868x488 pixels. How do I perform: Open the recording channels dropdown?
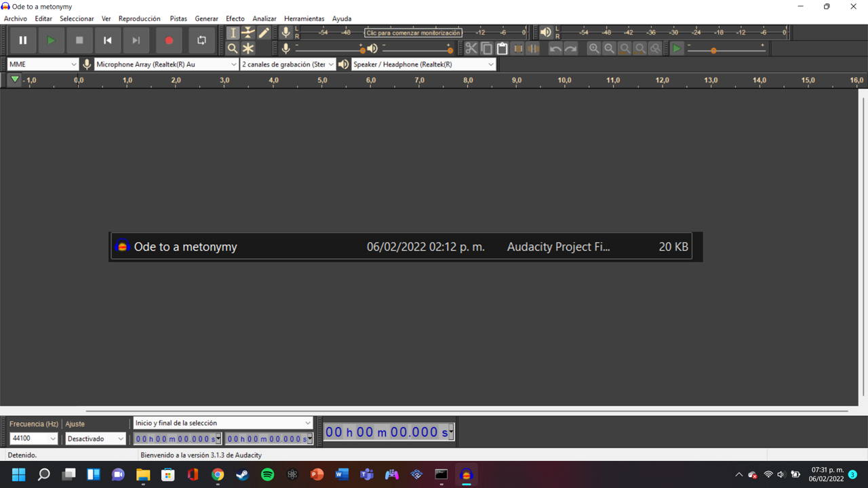[x=288, y=64]
